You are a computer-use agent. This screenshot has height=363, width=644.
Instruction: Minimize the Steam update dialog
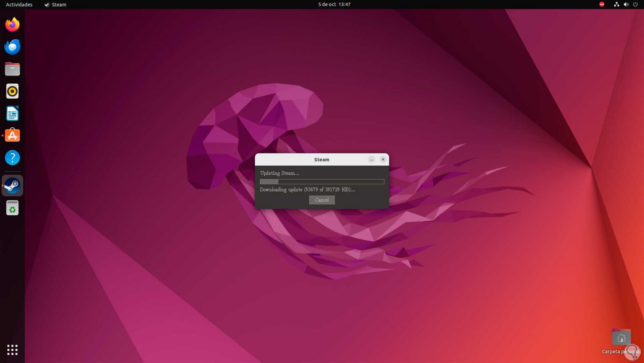[x=372, y=159]
